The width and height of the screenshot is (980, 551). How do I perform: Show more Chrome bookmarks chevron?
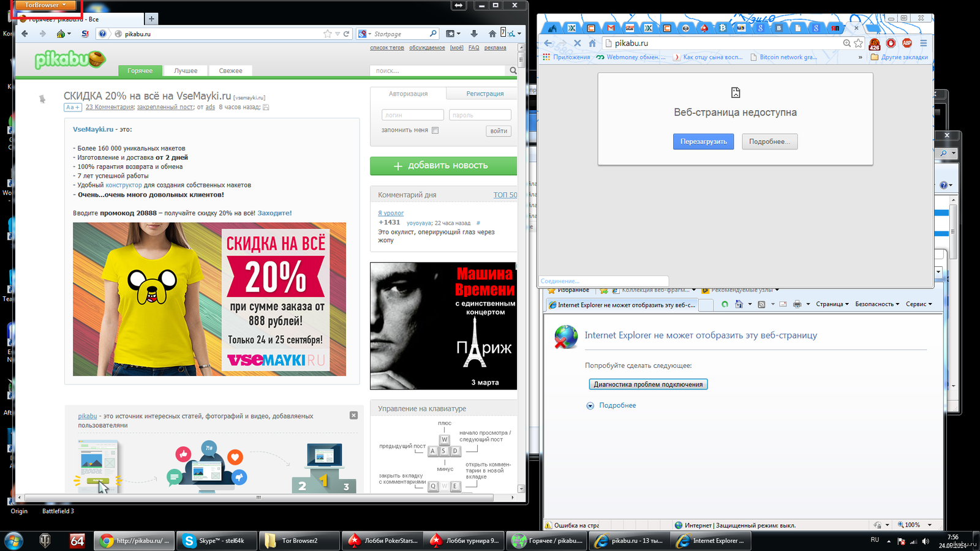tap(860, 57)
